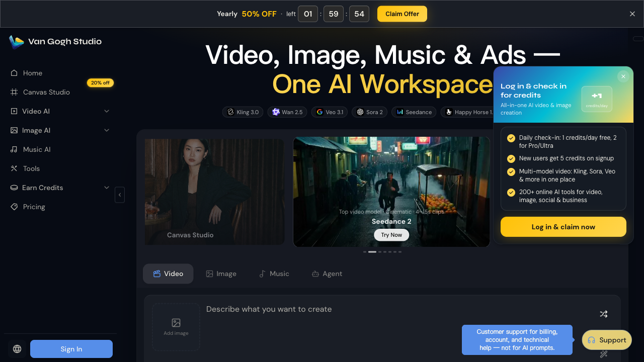Image resolution: width=644 pixels, height=362 pixels.
Task: Switch to the Music tab
Action: click(274, 274)
